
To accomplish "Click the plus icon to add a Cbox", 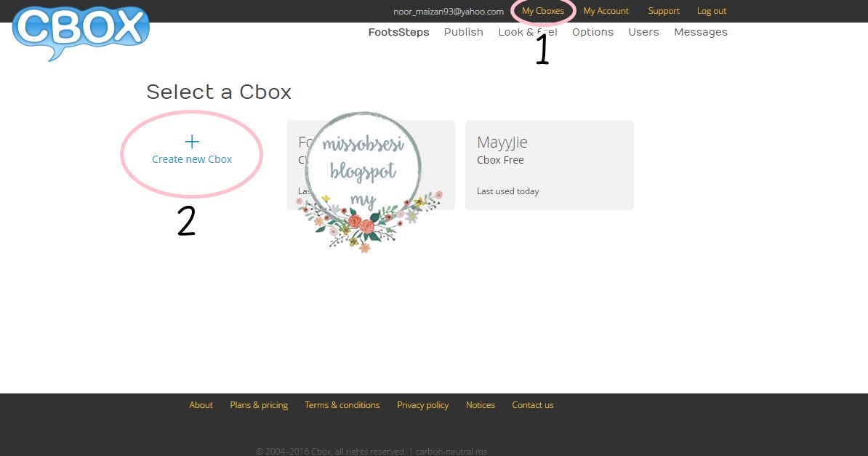I will pyautogui.click(x=192, y=141).
